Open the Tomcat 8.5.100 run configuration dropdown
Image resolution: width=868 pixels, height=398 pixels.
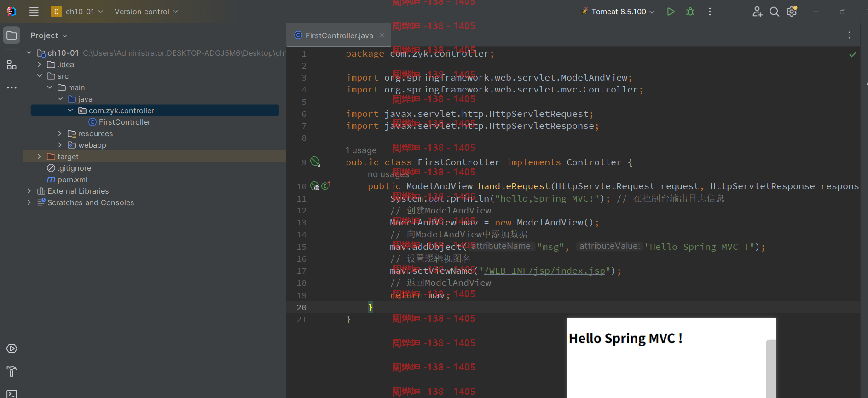tap(617, 12)
